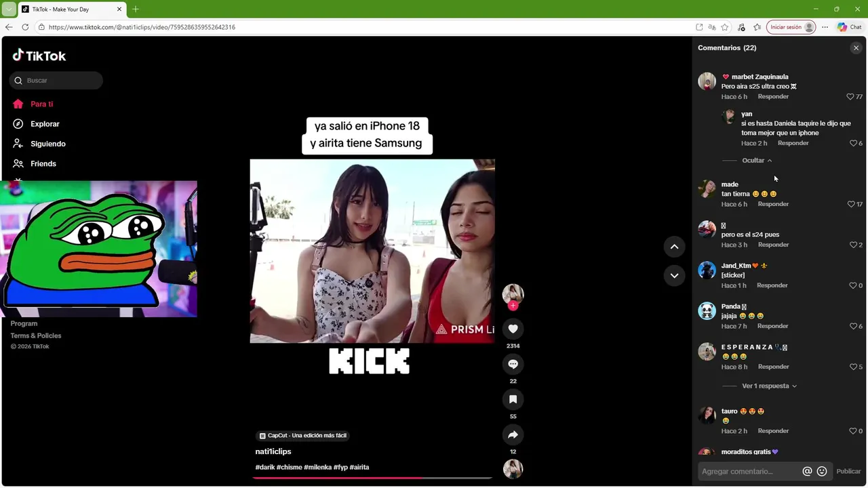868x488 pixels.
Task: Click Agregar comentario input field
Action: [749, 472]
